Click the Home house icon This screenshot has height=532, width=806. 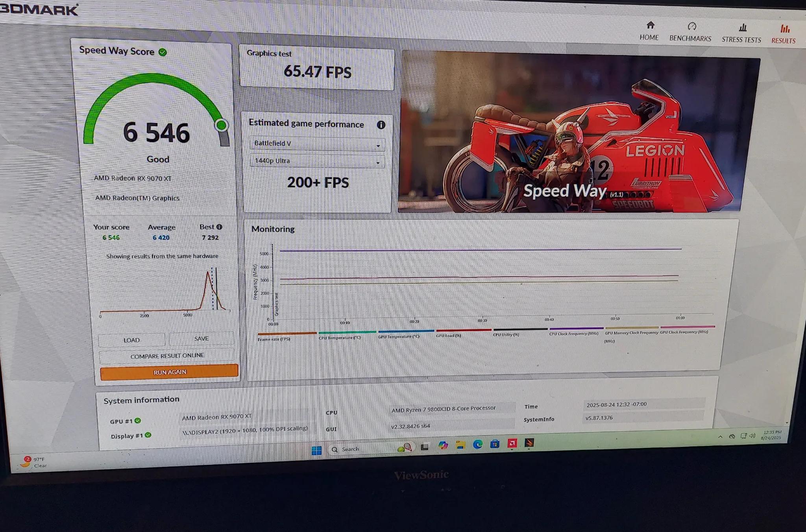pos(650,25)
